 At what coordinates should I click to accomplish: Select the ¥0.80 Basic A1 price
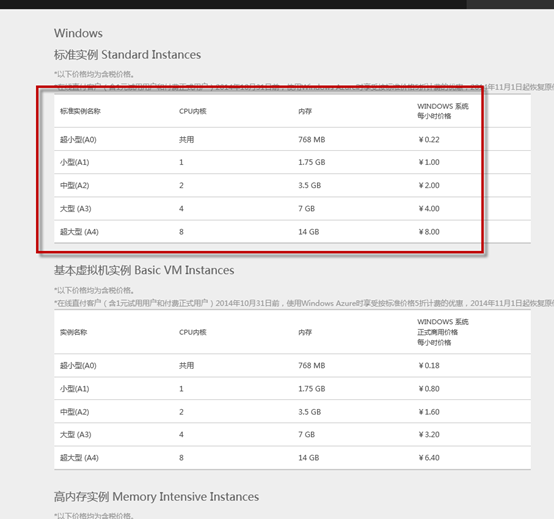(429, 389)
